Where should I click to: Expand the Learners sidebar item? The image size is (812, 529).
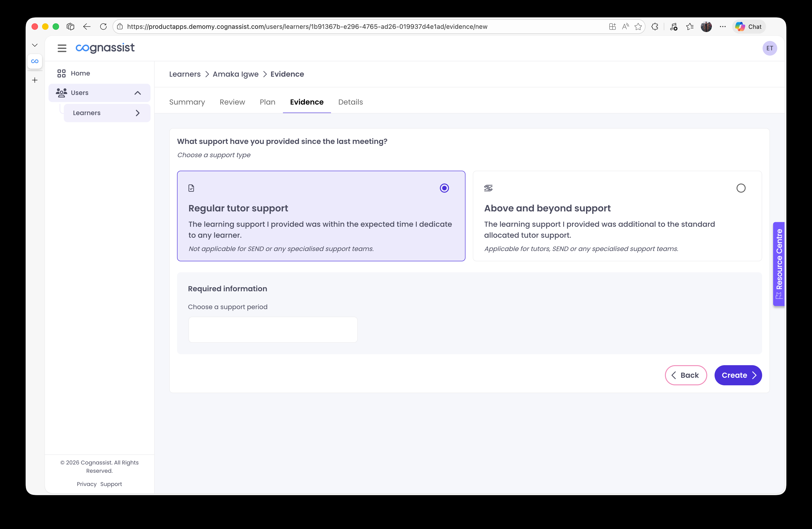click(x=138, y=113)
